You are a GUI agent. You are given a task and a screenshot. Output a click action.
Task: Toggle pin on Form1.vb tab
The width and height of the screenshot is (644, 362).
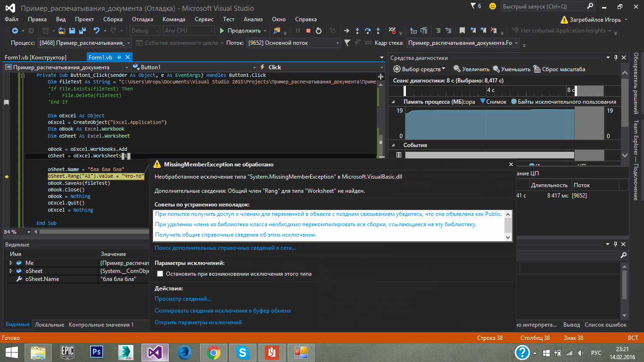pos(119,57)
